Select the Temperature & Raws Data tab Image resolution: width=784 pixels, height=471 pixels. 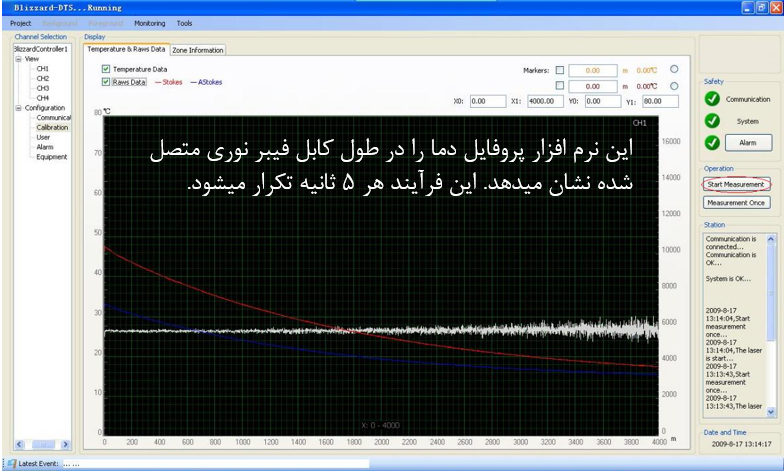click(x=126, y=49)
